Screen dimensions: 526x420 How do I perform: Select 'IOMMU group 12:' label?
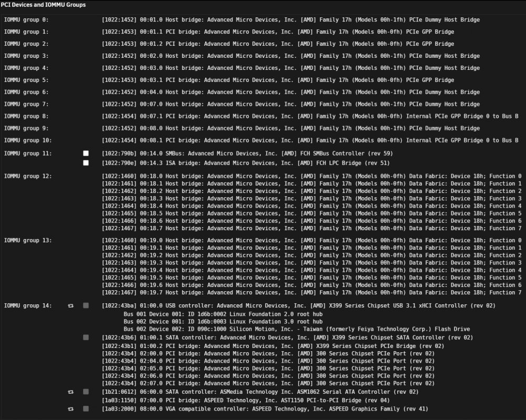(x=28, y=176)
